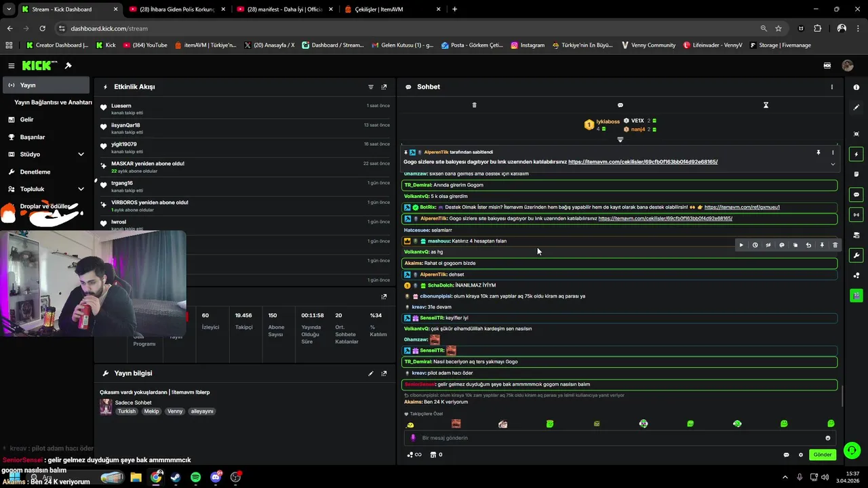Viewport: 868px width, 488px height.
Task: Pop out the stream stats panel
Action: coord(384,296)
